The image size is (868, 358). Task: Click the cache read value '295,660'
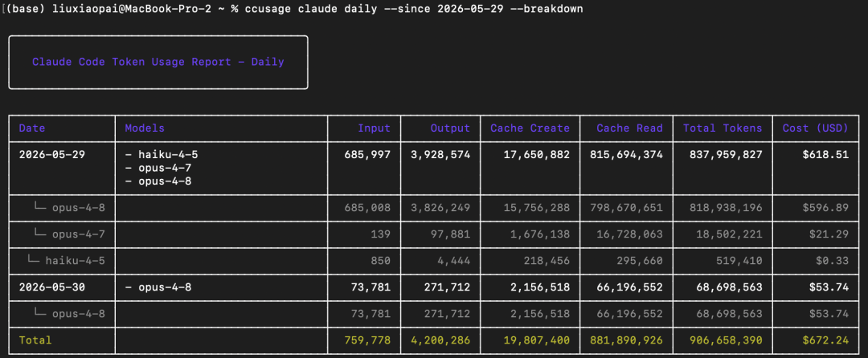pos(640,261)
